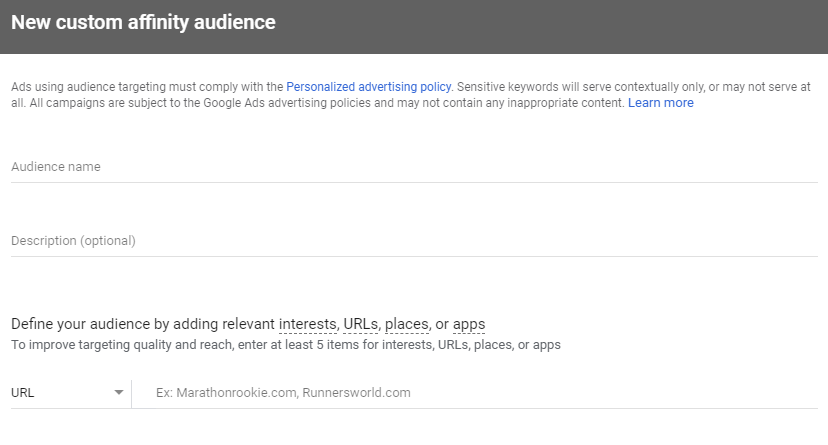Screen dimensions: 828x445
Task: Click the "Sensitive keywords will serve contextually" sentence
Action: click(600, 87)
